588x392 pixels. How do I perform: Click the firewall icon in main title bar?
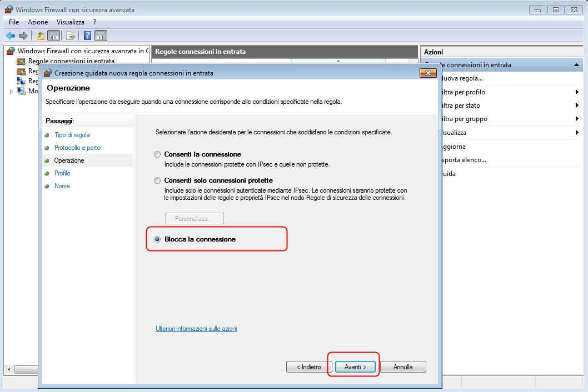(x=9, y=9)
